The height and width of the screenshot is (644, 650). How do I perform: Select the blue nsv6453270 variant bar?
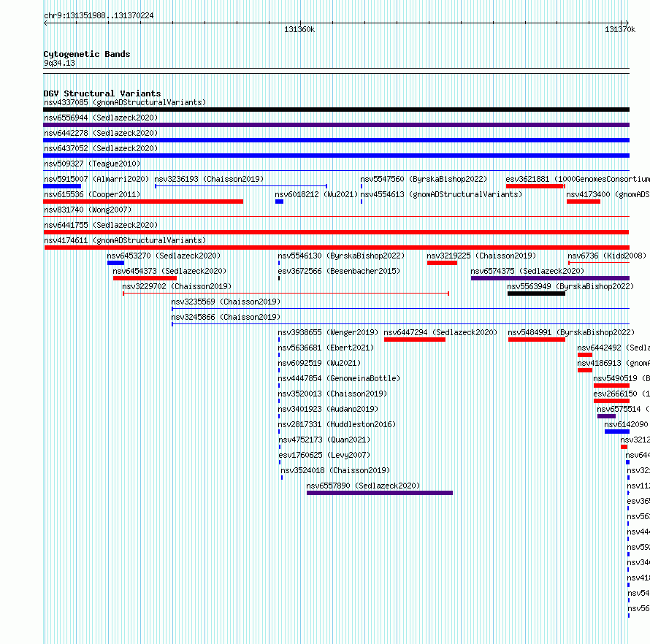[x=115, y=263]
